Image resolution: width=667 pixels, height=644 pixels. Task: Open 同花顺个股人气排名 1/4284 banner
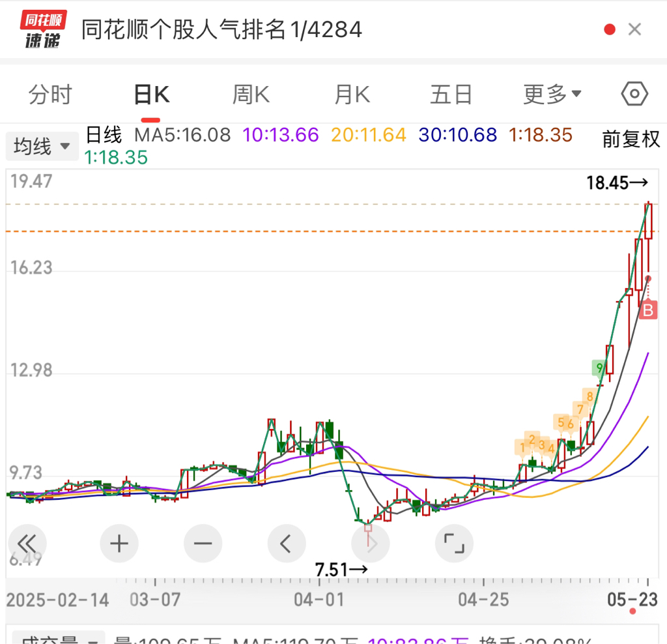[221, 29]
